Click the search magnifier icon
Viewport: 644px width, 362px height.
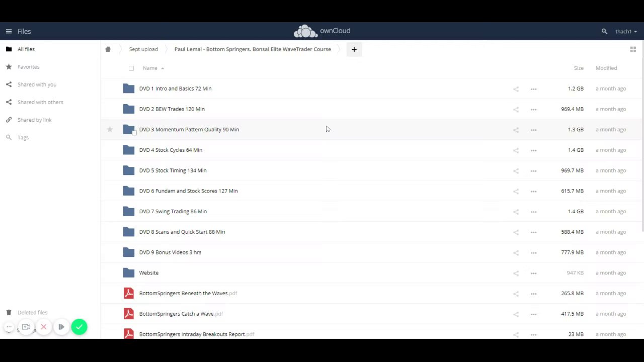click(x=604, y=31)
